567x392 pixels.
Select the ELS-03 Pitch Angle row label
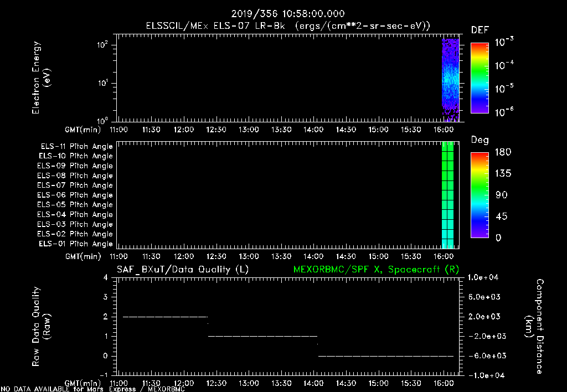75,224
